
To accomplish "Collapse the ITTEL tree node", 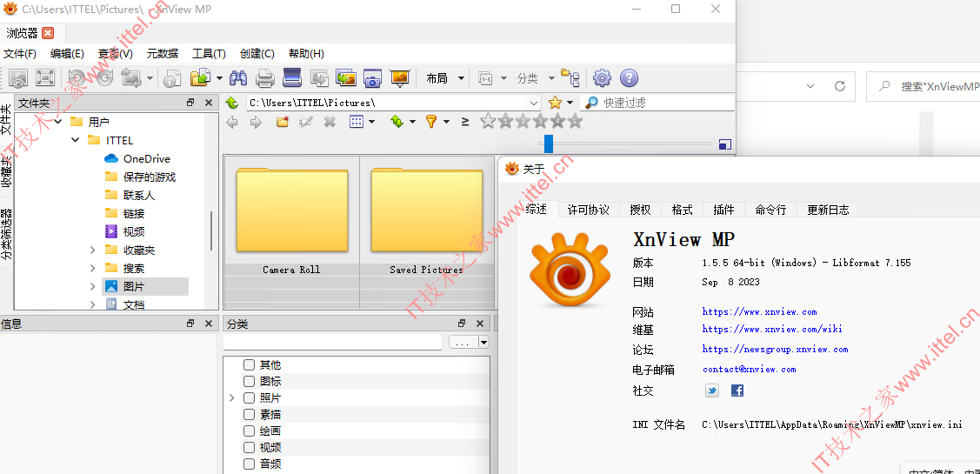I will click(76, 140).
